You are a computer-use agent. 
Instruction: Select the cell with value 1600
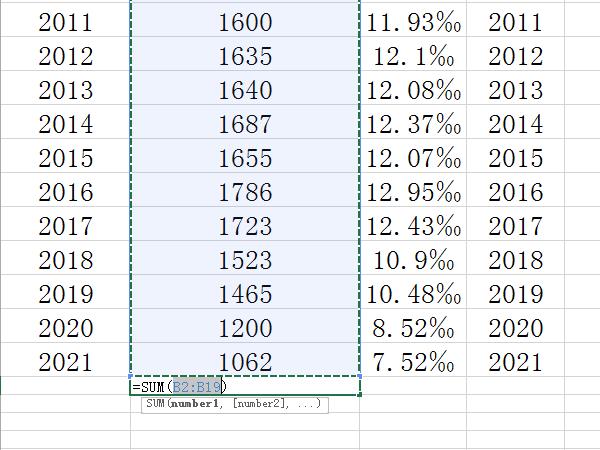[244, 22]
